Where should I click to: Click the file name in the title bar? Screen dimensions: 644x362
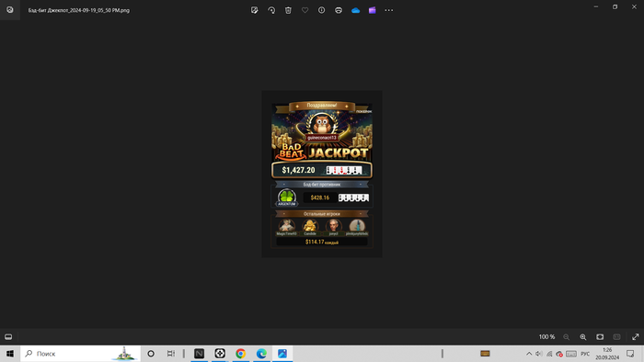tap(79, 10)
